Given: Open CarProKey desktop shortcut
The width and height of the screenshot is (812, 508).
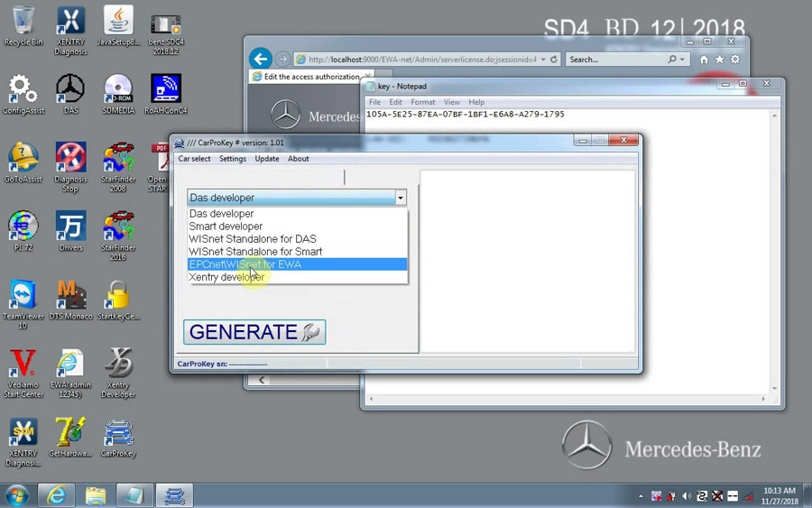Looking at the screenshot, I should click(x=118, y=437).
